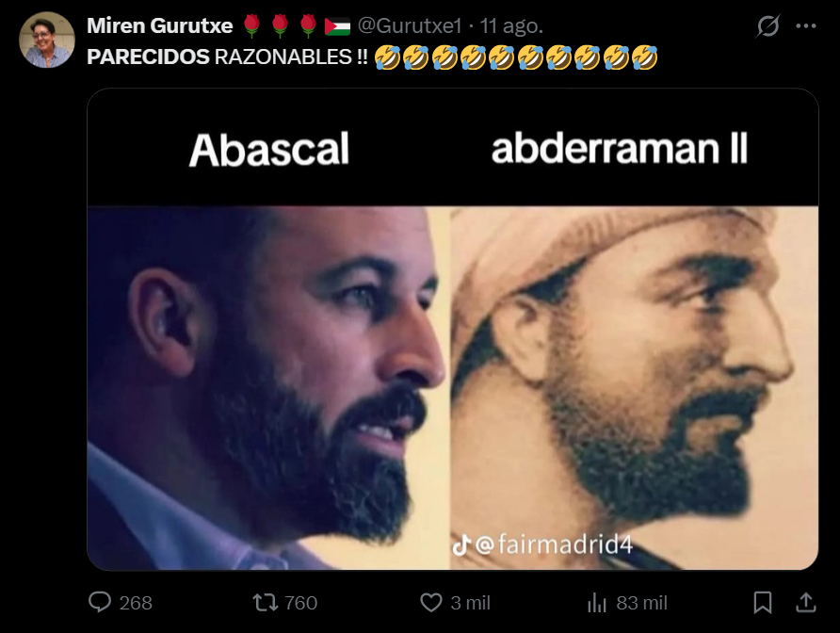Screen dimensions: 840x633
Task: Click the 760 reposts count
Action: [300, 603]
